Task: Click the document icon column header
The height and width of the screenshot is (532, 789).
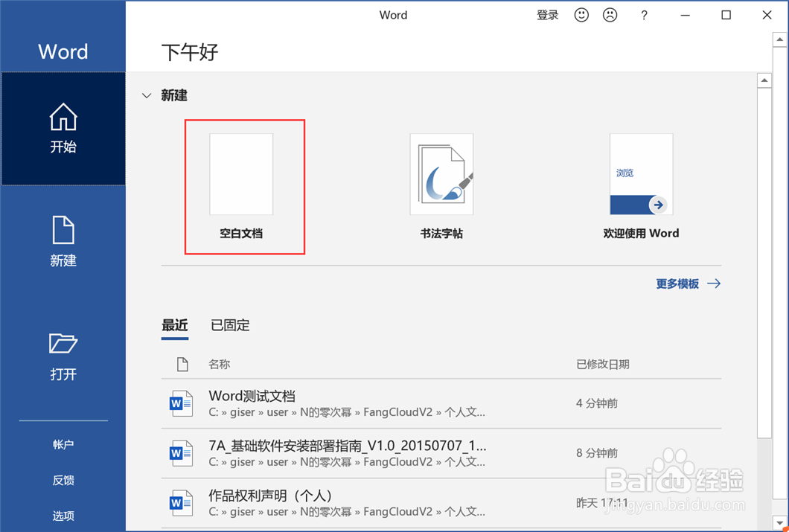Action: tap(182, 364)
